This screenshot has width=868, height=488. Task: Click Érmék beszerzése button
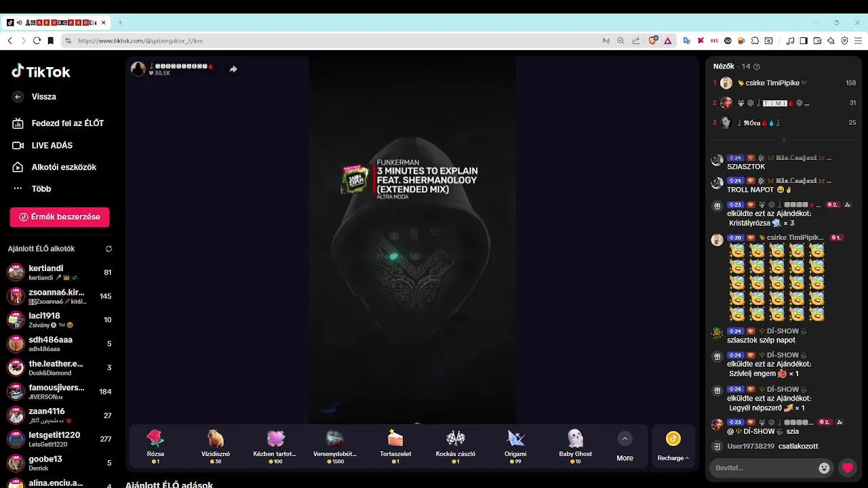click(x=60, y=217)
